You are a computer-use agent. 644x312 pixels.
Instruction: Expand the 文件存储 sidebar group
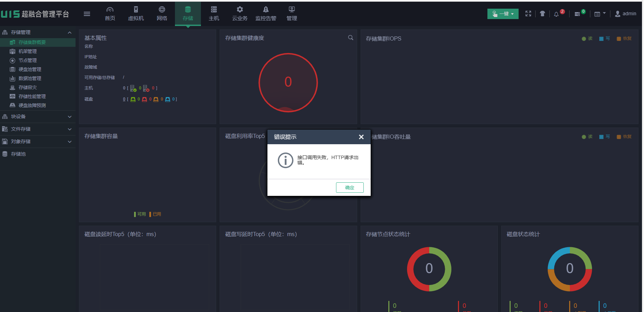click(x=38, y=129)
